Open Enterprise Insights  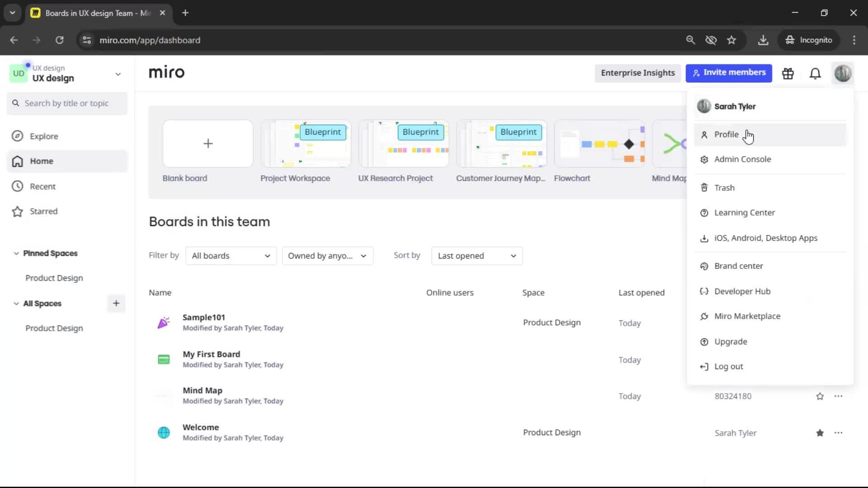tap(638, 73)
